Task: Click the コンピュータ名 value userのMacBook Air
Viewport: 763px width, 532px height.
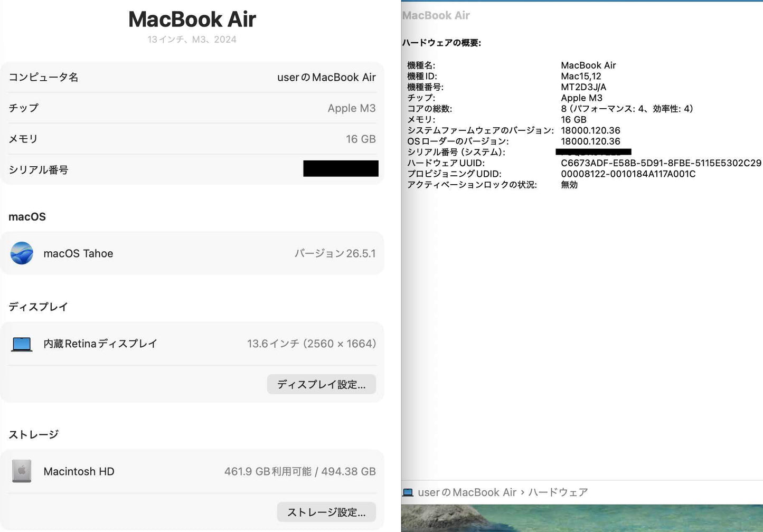Action: tap(326, 77)
